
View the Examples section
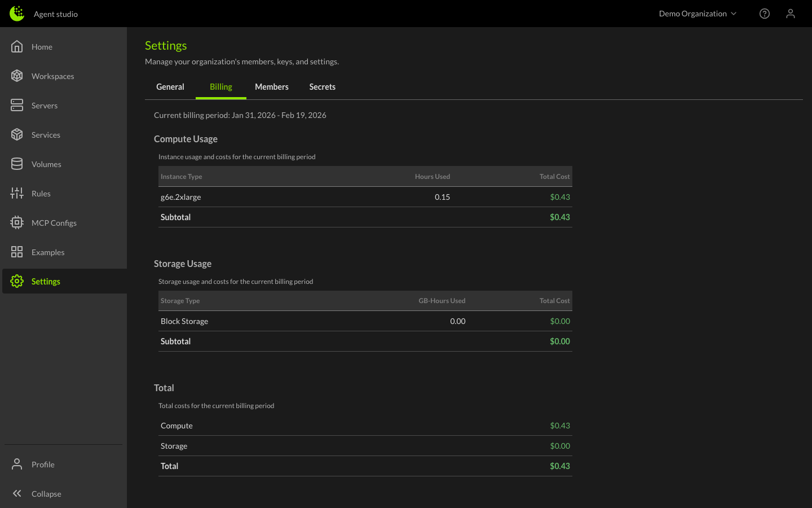48,252
